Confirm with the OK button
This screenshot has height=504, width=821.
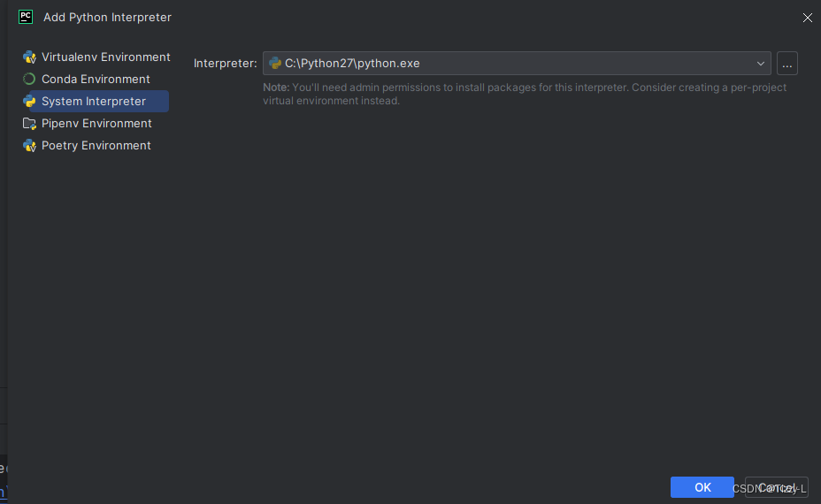tap(702, 487)
